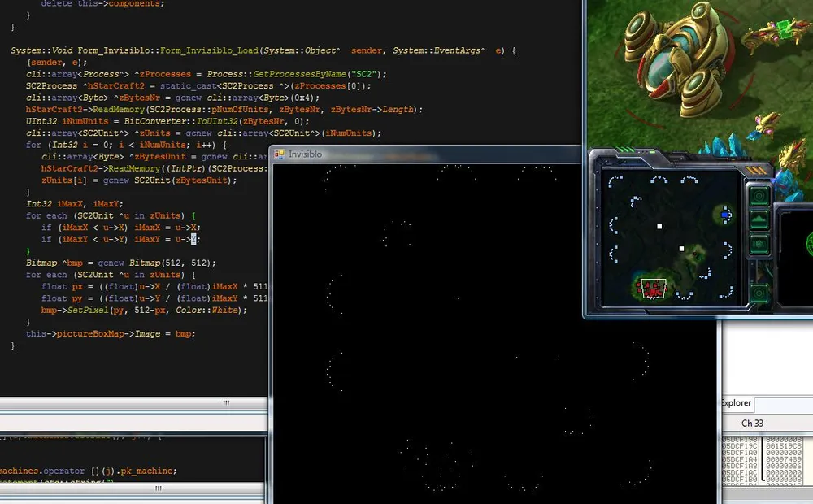
Task: Click the lowest concentric-ring button beside the minimap
Action: point(759,293)
